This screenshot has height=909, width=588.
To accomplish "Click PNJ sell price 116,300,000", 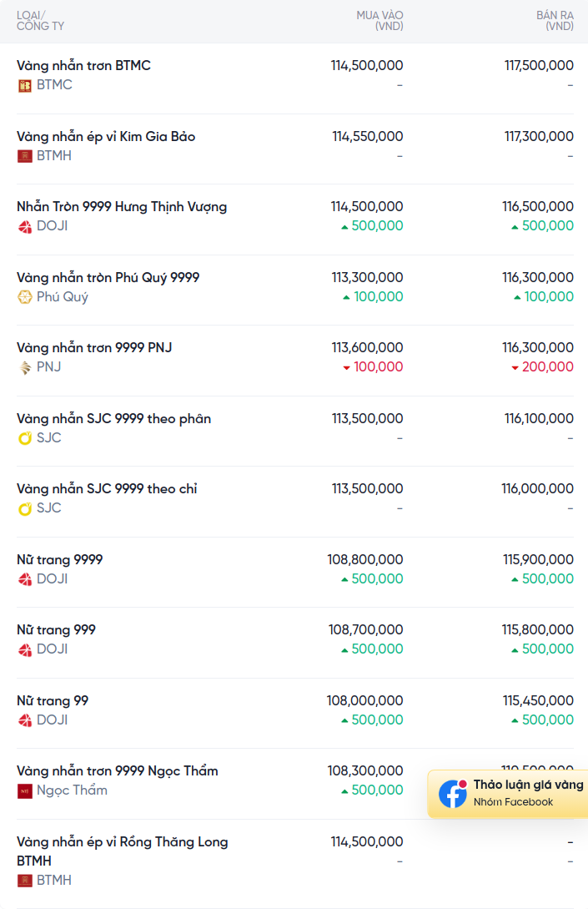I will tap(538, 348).
